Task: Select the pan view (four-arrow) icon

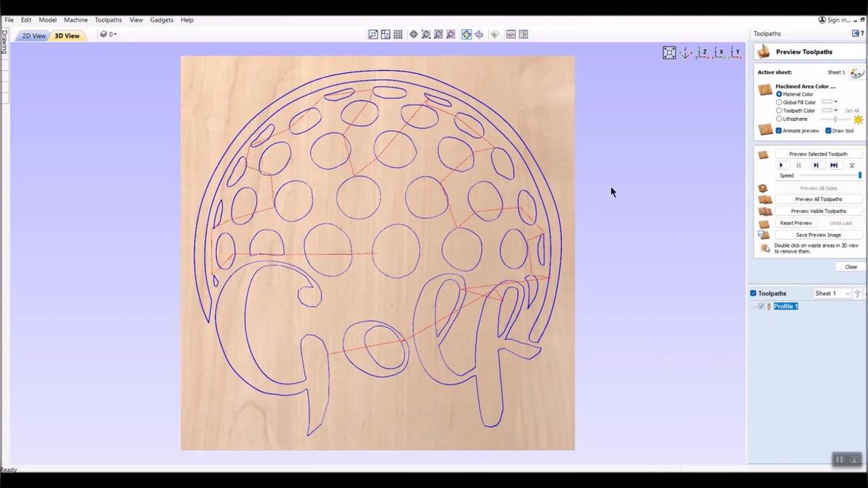Action: 414,34
